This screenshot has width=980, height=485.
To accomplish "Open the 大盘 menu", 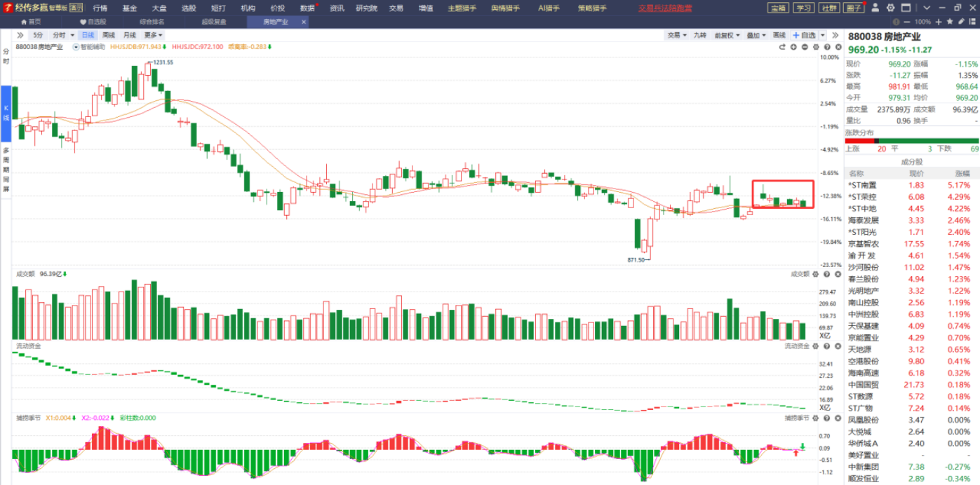I will coord(159,8).
